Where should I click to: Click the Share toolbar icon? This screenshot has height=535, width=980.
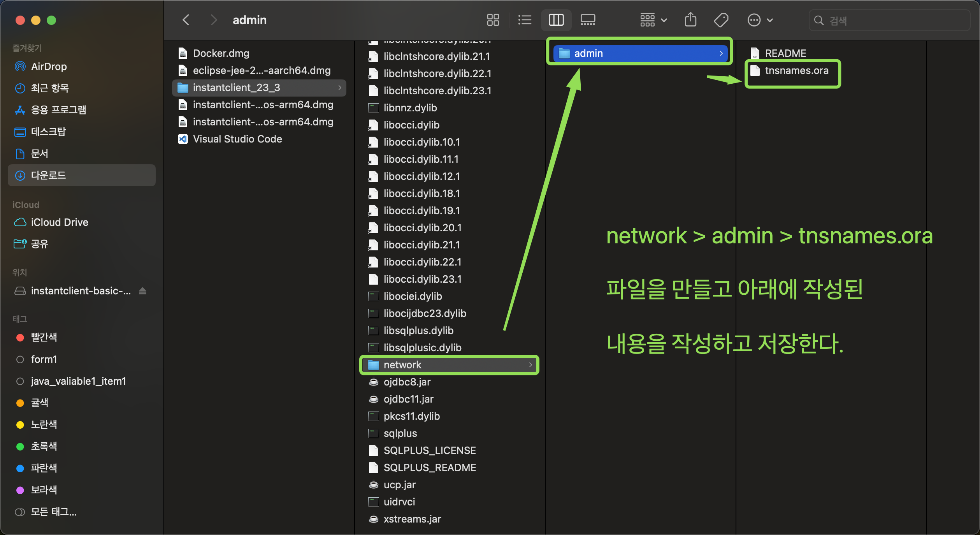690,20
